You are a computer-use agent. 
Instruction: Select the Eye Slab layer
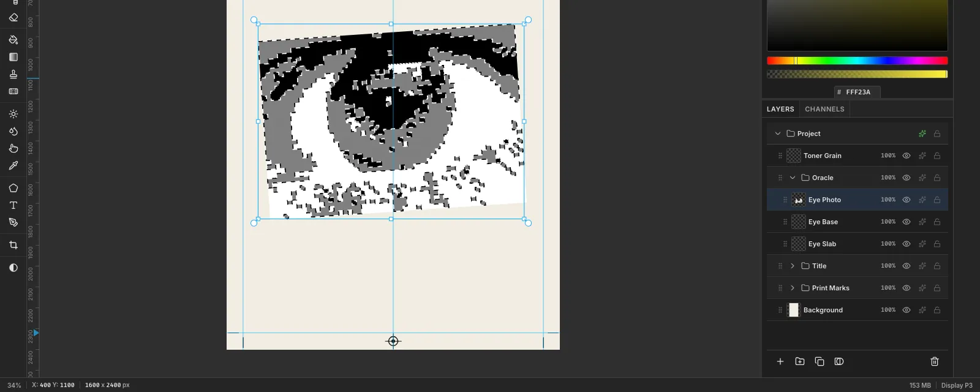click(858, 244)
